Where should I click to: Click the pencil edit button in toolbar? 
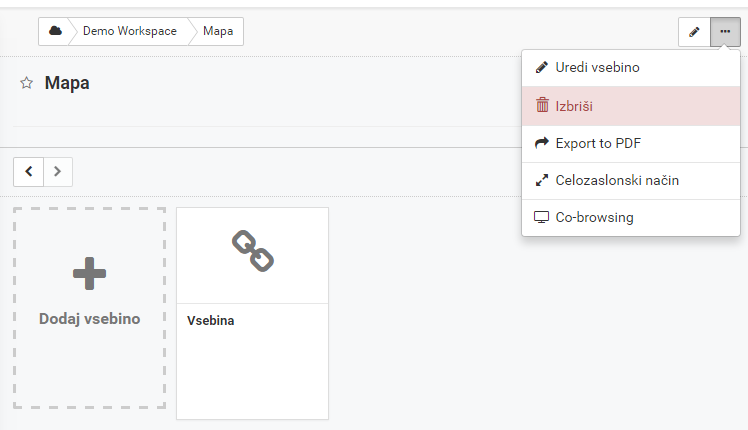(694, 31)
